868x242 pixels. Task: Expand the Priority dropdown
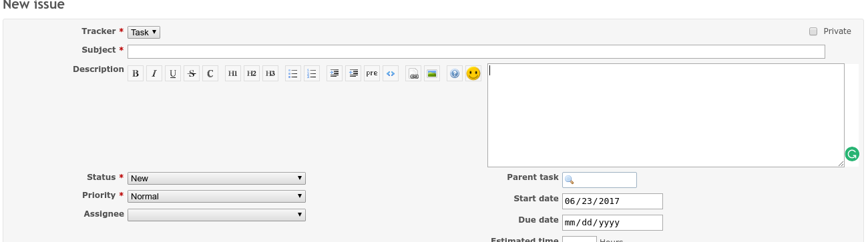click(216, 196)
